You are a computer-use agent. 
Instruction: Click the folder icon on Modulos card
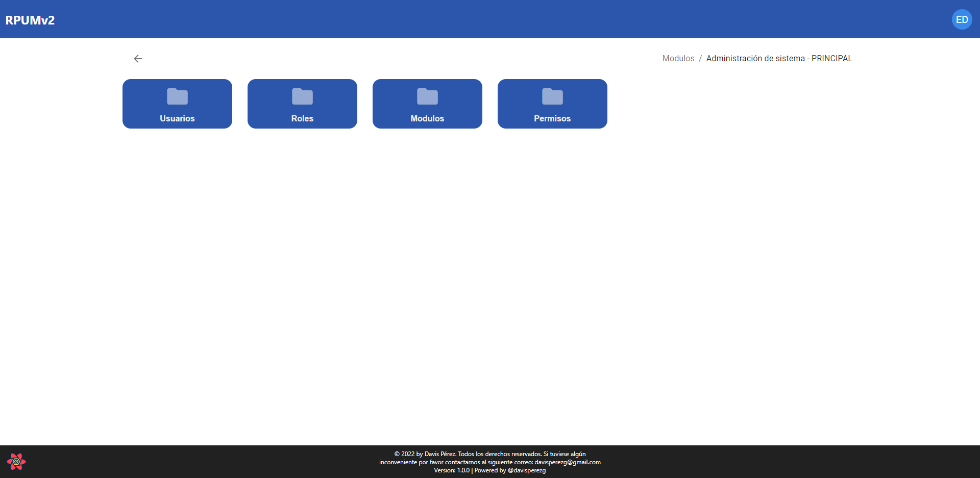[427, 96]
